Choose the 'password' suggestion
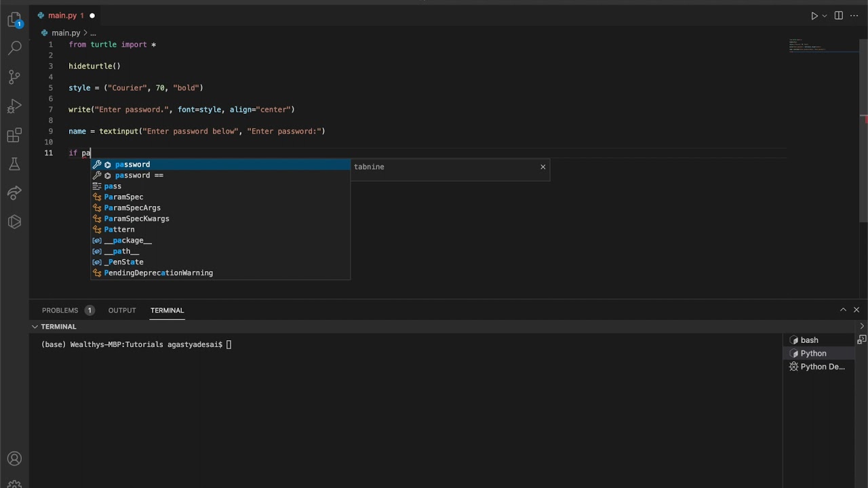This screenshot has height=488, width=868. 220,164
